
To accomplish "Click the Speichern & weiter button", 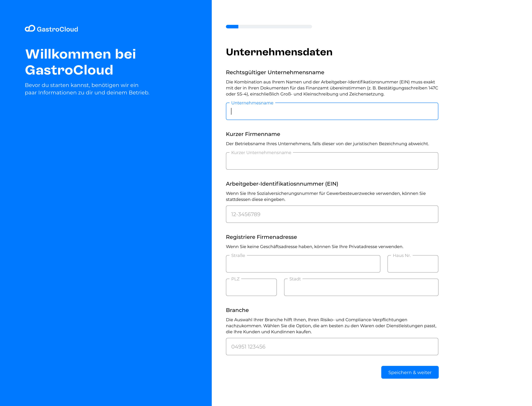I will [x=410, y=372].
